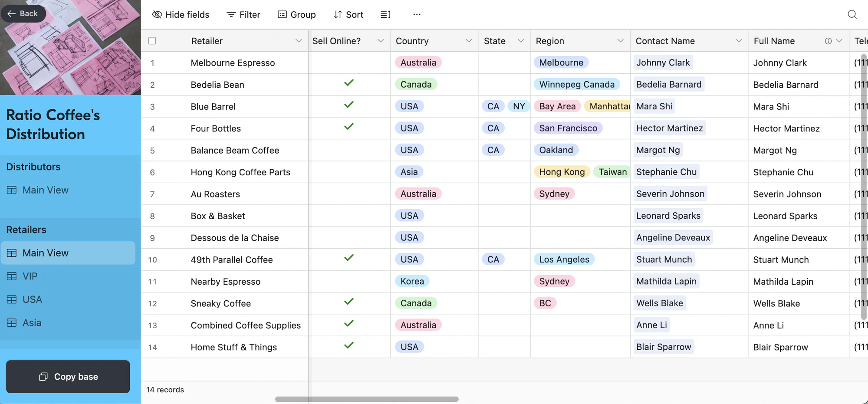Toggle the select-all header checkbox
This screenshot has height=404, width=868.
point(152,41)
